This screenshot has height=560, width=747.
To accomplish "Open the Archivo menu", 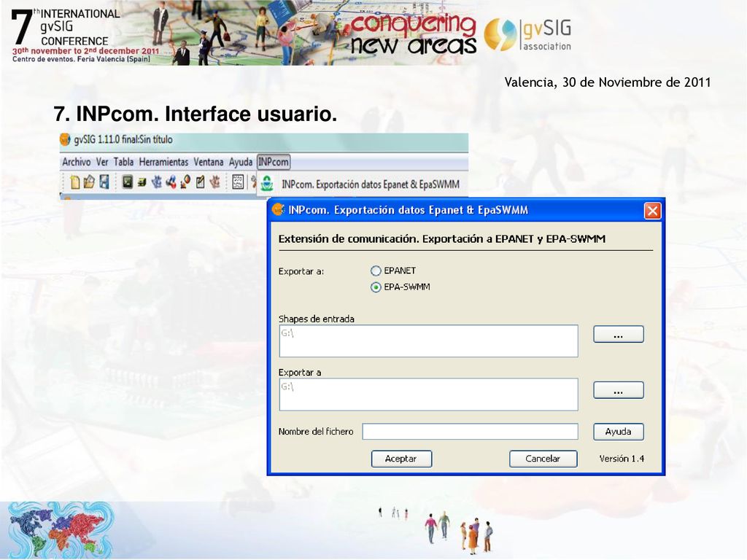I will pos(76,163).
